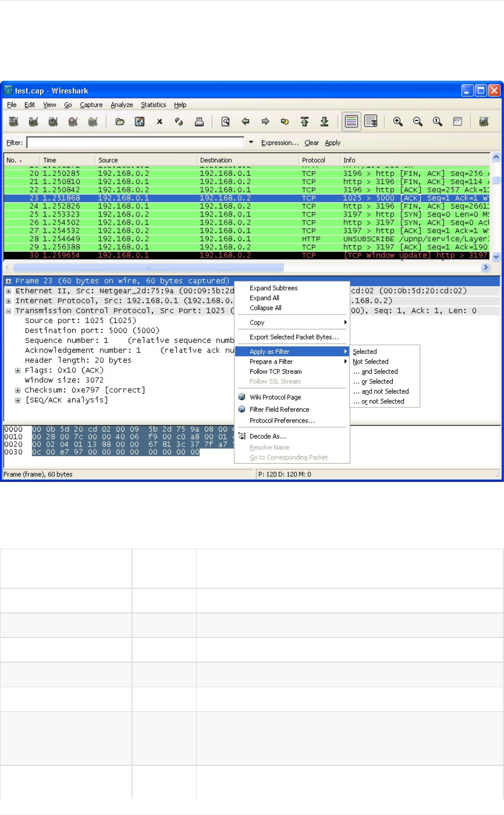Open the View menu
Viewport: 504px width, 815px height.
(50, 105)
